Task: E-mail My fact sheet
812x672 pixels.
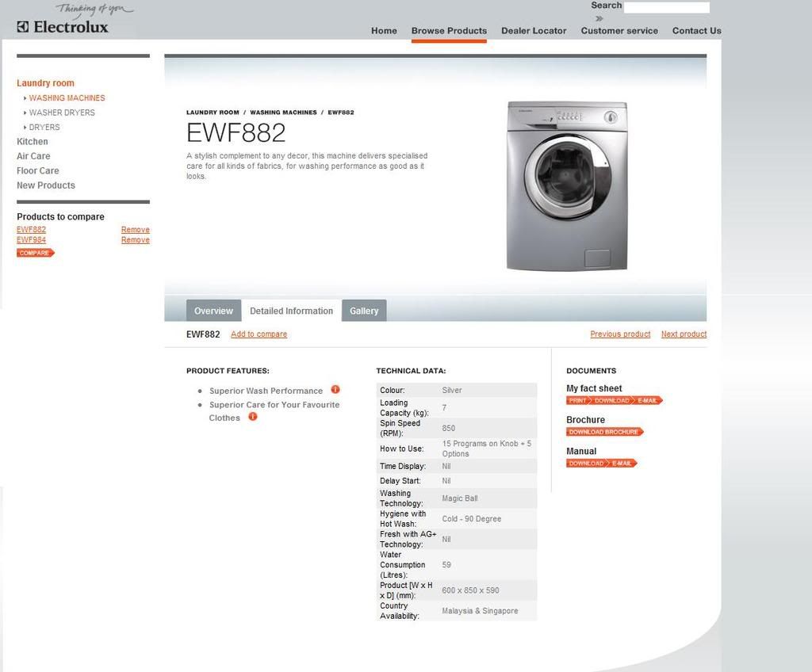Action: click(x=647, y=400)
